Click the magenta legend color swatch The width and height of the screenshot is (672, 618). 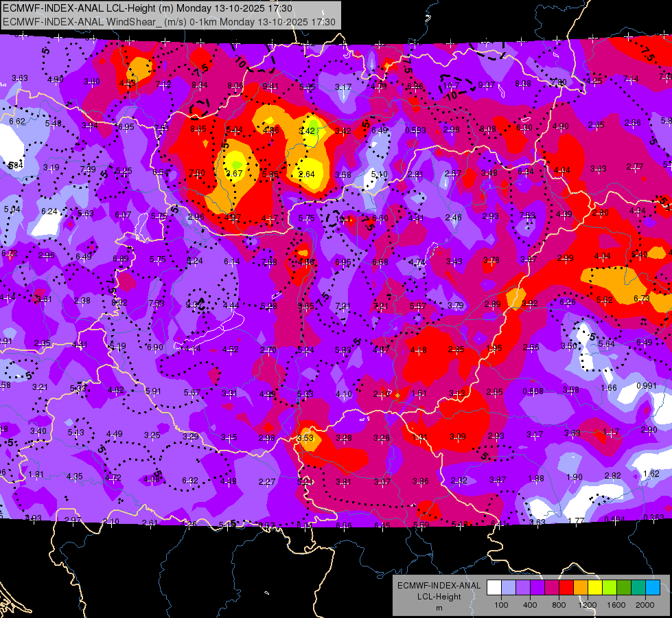(x=552, y=588)
